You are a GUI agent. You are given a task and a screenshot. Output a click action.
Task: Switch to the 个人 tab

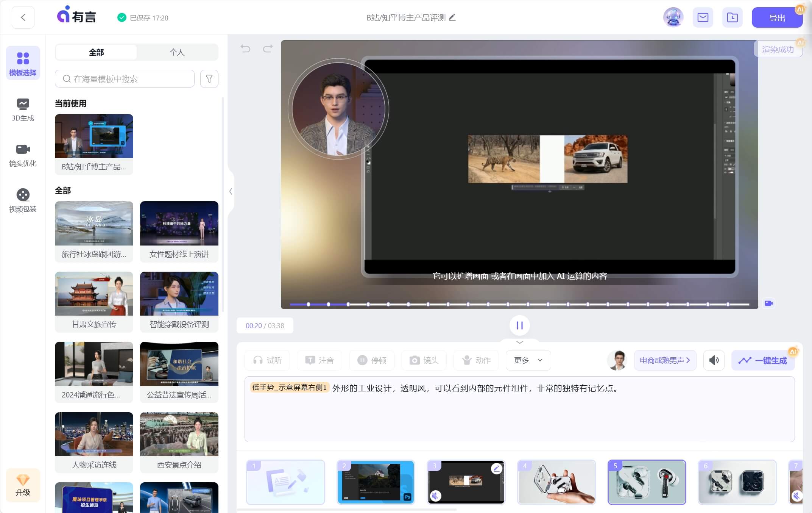point(177,52)
